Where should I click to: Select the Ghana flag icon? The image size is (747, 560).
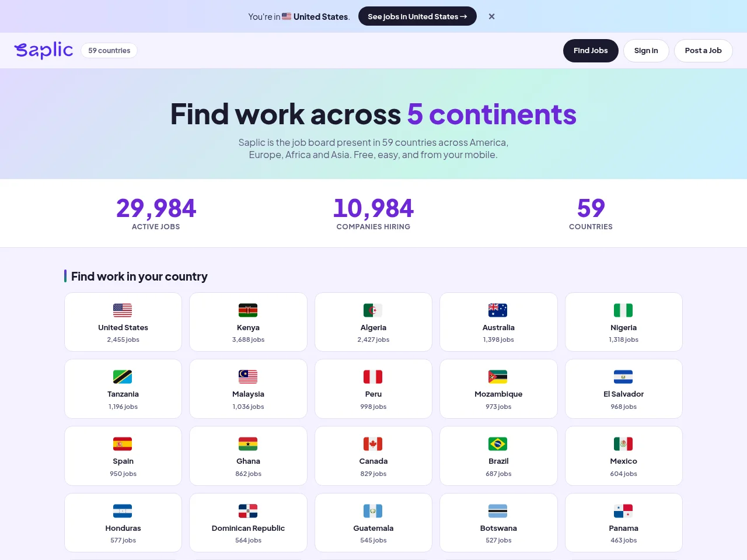pos(248,444)
